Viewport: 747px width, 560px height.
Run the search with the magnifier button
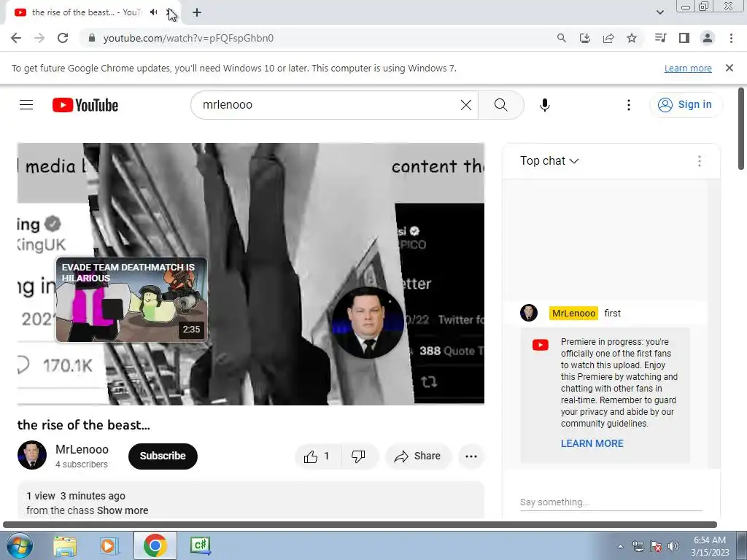[x=500, y=105]
